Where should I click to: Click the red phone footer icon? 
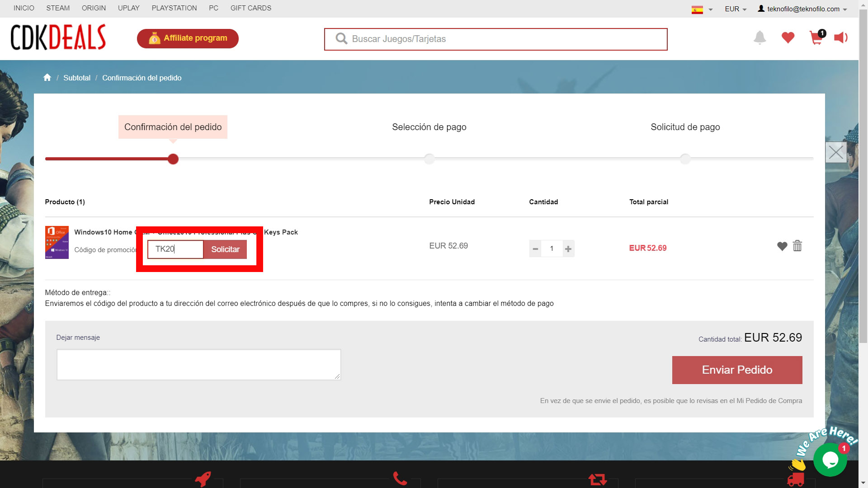point(400,478)
